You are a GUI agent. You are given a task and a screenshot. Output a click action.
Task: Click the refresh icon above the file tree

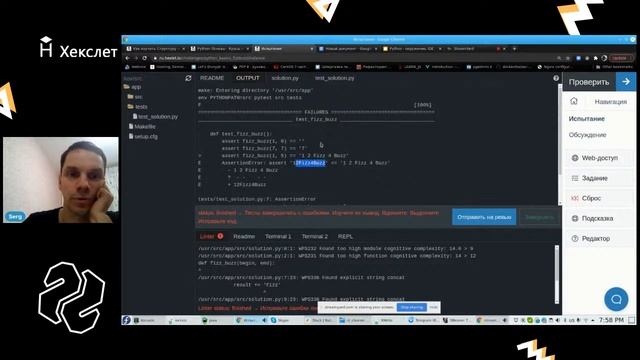188,78
